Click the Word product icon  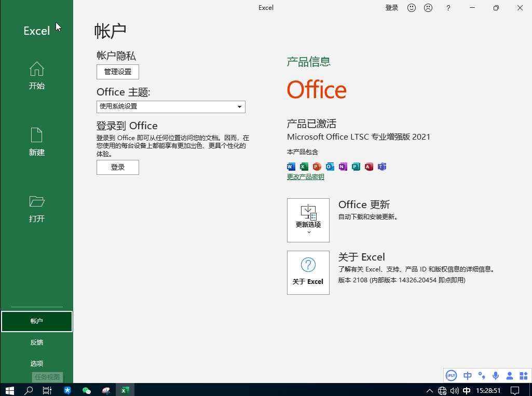click(x=291, y=167)
